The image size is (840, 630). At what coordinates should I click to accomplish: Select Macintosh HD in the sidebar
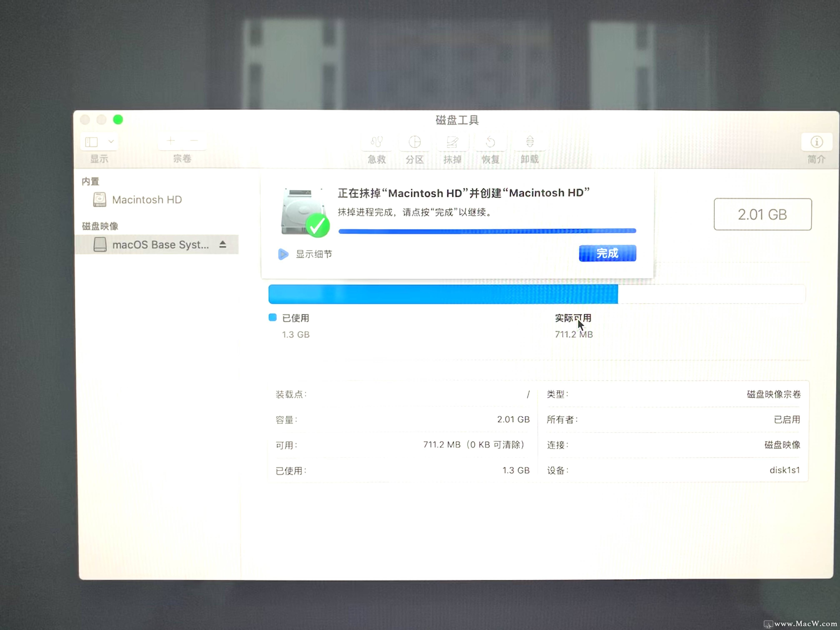[x=147, y=200]
